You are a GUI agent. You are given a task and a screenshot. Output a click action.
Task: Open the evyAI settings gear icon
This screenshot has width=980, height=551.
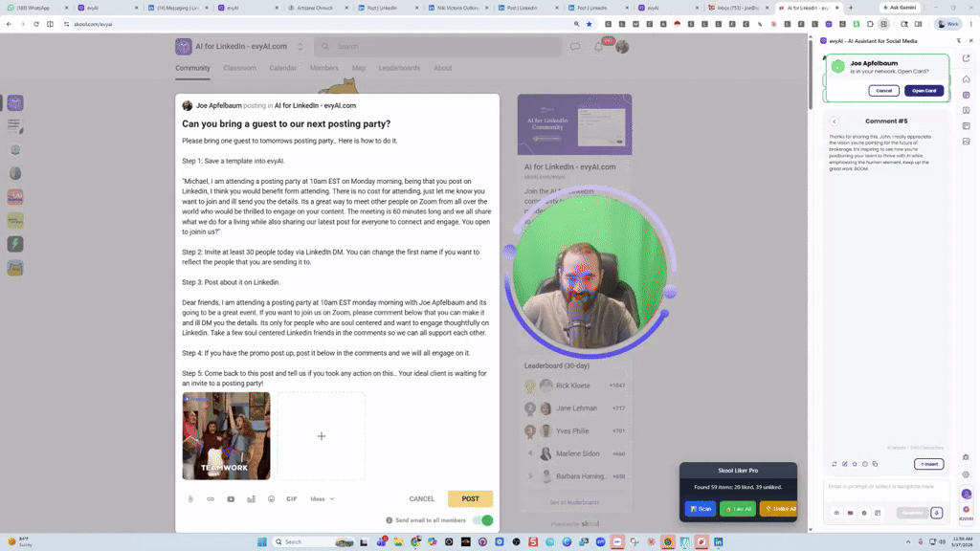pos(966,474)
